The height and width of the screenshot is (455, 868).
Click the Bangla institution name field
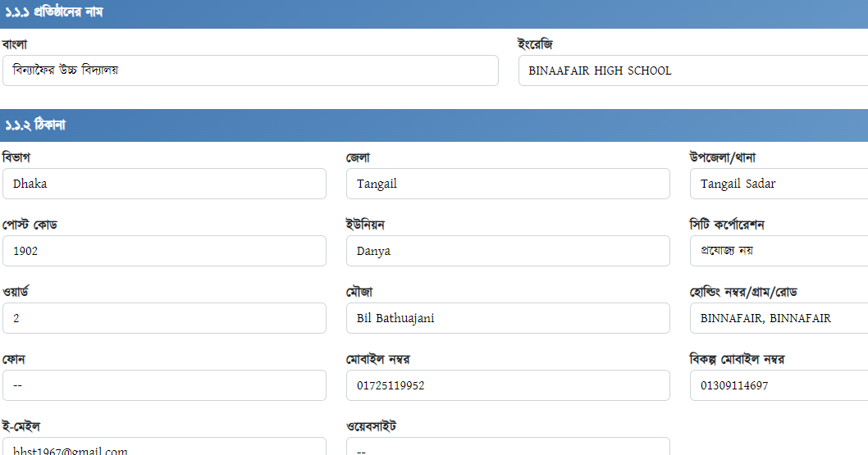pyautogui.click(x=250, y=71)
